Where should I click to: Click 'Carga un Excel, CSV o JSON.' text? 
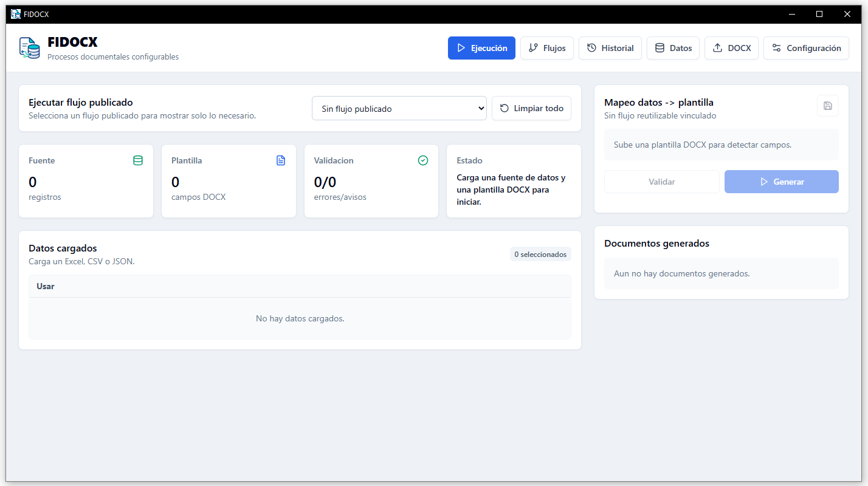point(81,261)
